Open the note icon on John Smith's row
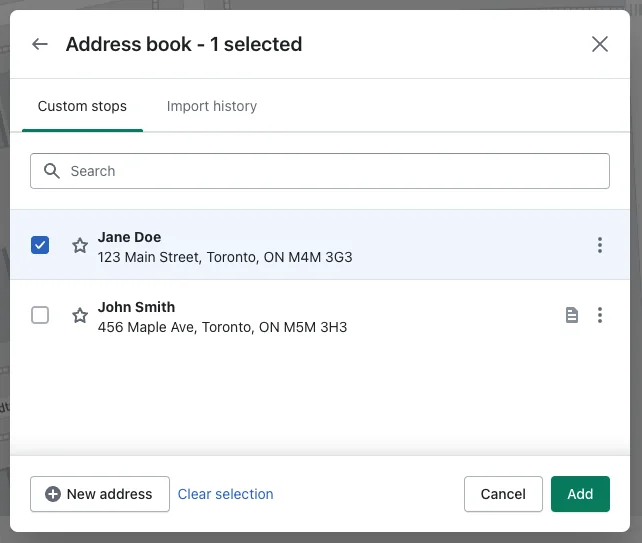The height and width of the screenshot is (543, 642). 572,315
